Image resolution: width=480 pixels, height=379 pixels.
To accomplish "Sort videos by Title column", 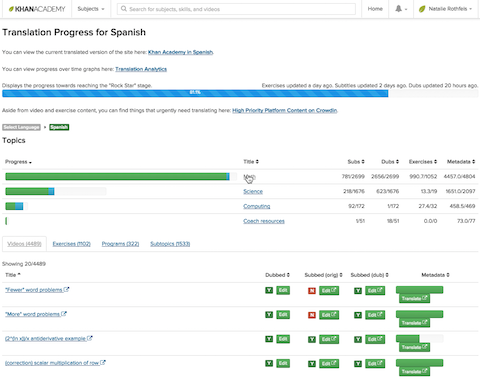I will pyautogui.click(x=13, y=275).
